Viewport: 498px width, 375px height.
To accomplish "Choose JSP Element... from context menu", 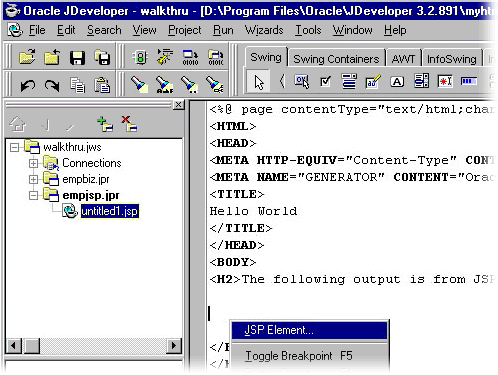I will (x=309, y=330).
